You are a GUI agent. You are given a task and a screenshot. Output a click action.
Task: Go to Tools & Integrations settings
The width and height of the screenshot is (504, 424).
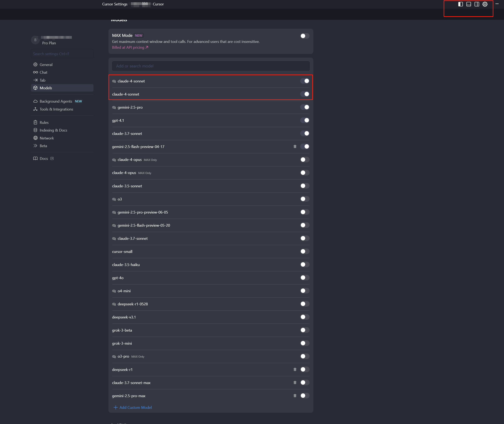point(56,109)
